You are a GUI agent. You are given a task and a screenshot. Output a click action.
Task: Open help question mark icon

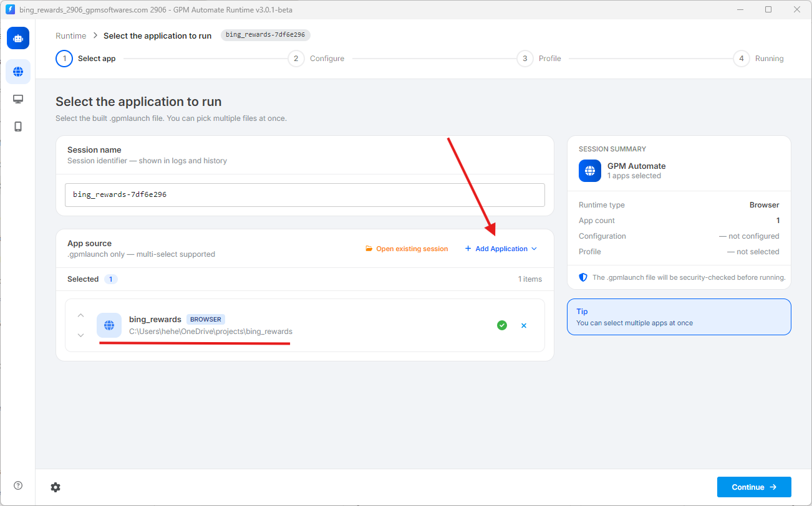point(18,486)
